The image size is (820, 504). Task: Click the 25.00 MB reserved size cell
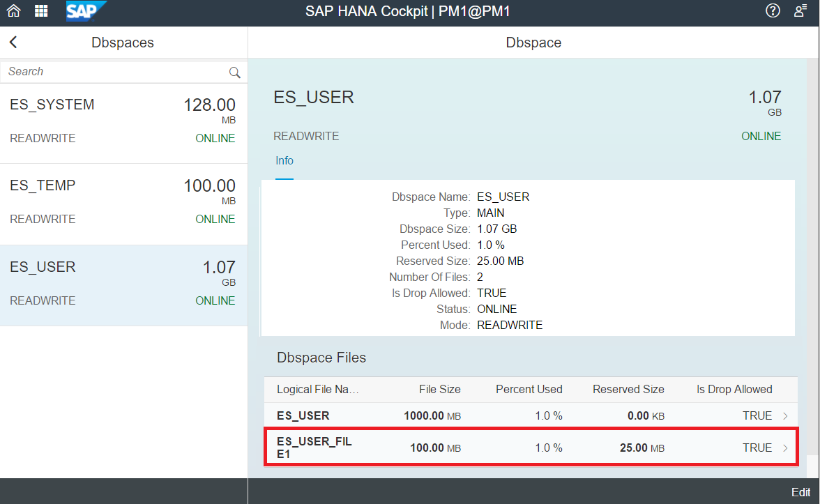pyautogui.click(x=642, y=448)
